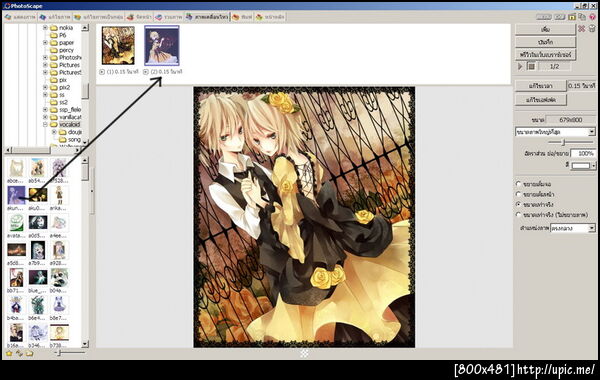Click the yellow home icon in top bar
This screenshot has width=600, height=380.
572,17
